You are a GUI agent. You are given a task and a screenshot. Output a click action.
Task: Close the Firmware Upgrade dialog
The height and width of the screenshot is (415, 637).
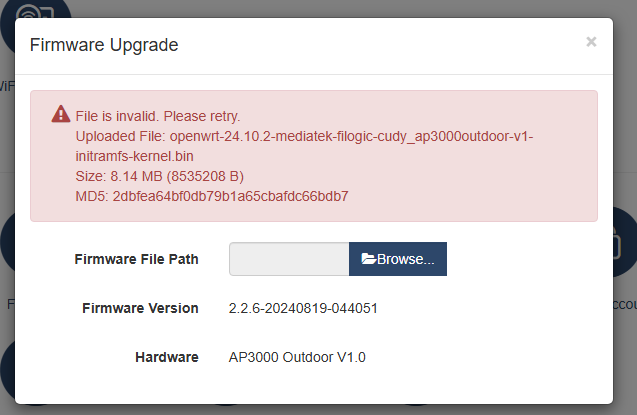(x=591, y=41)
